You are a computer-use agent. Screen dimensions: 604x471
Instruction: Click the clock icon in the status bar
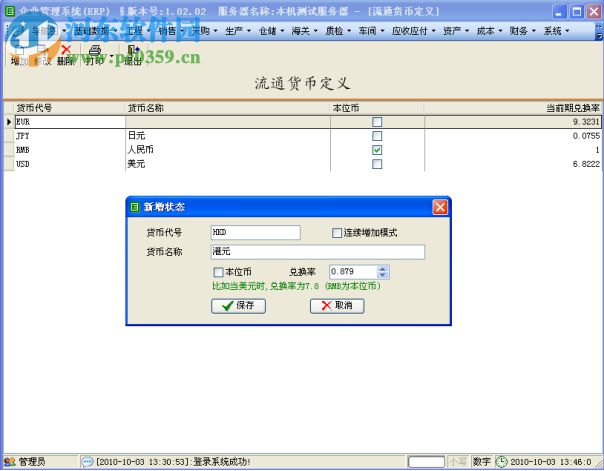(501, 461)
